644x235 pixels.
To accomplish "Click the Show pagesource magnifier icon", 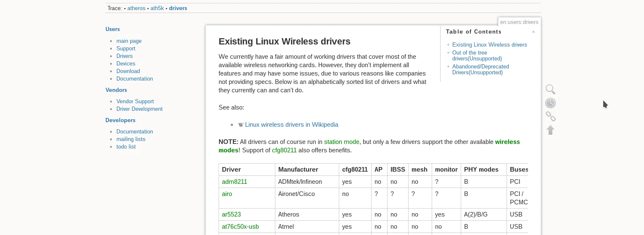I will point(550,89).
